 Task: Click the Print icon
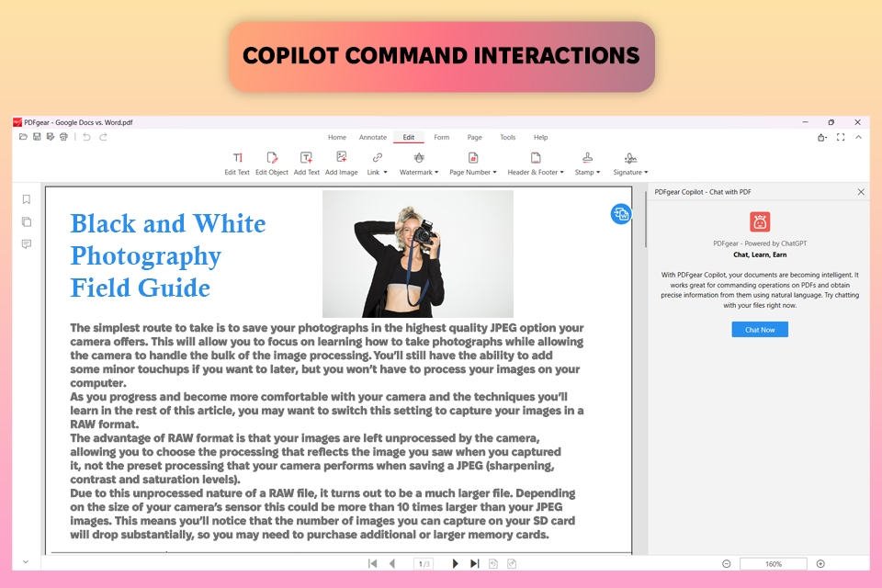pos(63,137)
